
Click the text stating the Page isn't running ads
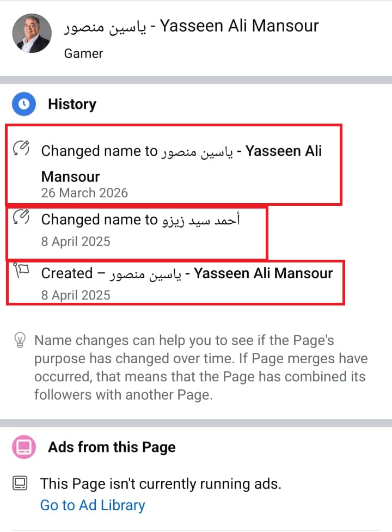(x=162, y=484)
